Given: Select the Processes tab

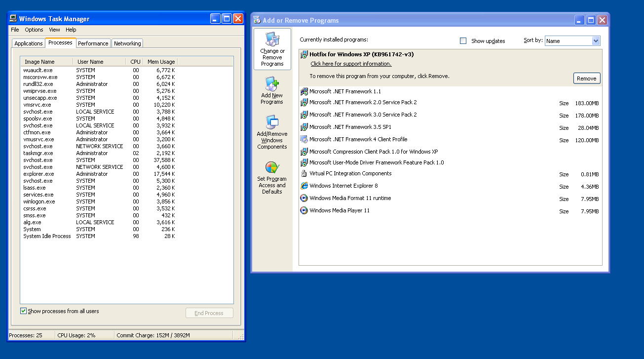Looking at the screenshot, I should [60, 42].
